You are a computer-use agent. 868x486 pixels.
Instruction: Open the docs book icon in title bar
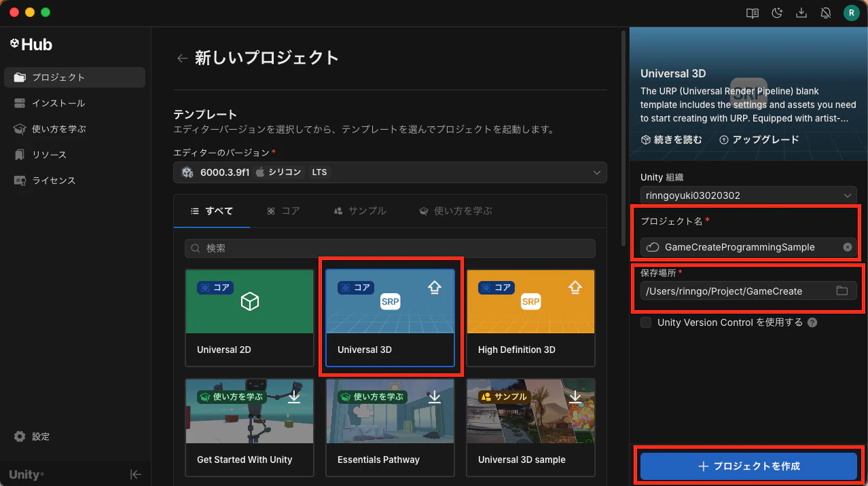coord(752,13)
